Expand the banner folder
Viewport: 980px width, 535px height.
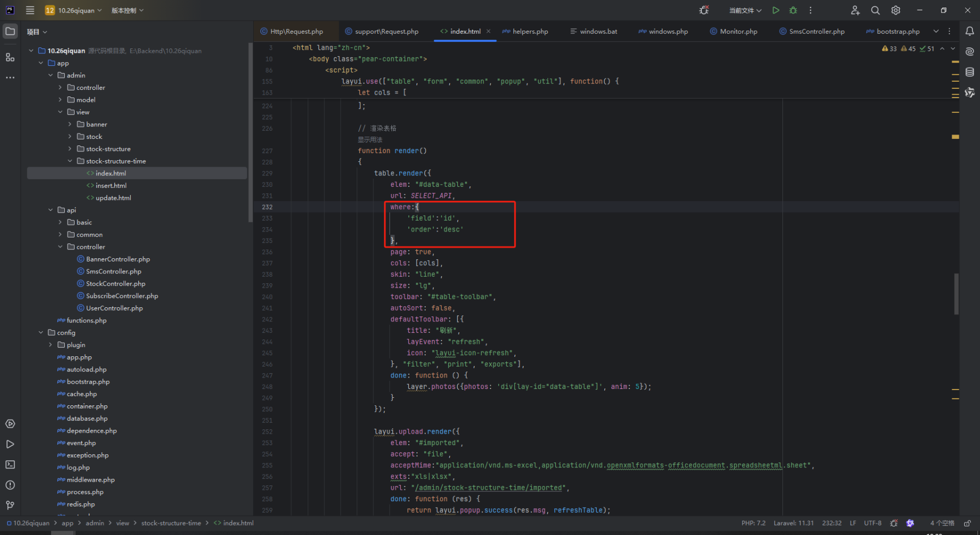pos(70,124)
